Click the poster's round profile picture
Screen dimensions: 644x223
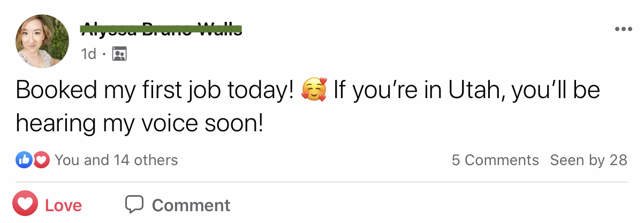[42, 41]
